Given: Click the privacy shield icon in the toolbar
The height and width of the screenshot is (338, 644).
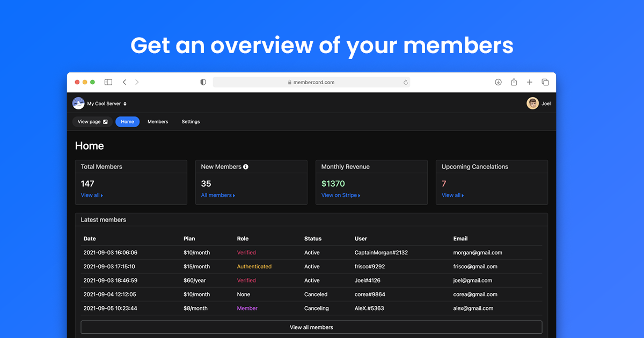Looking at the screenshot, I should click(203, 82).
